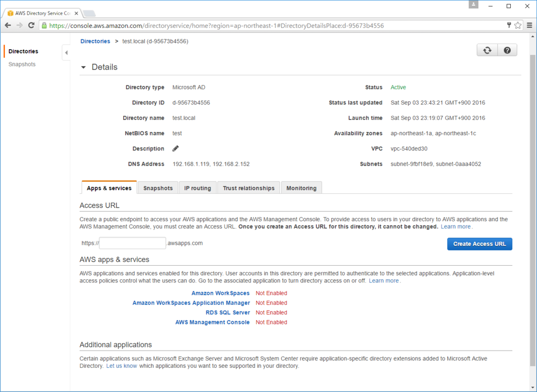
Task: Click Not Enabled status next to RDS SQL Server
Action: (271, 312)
